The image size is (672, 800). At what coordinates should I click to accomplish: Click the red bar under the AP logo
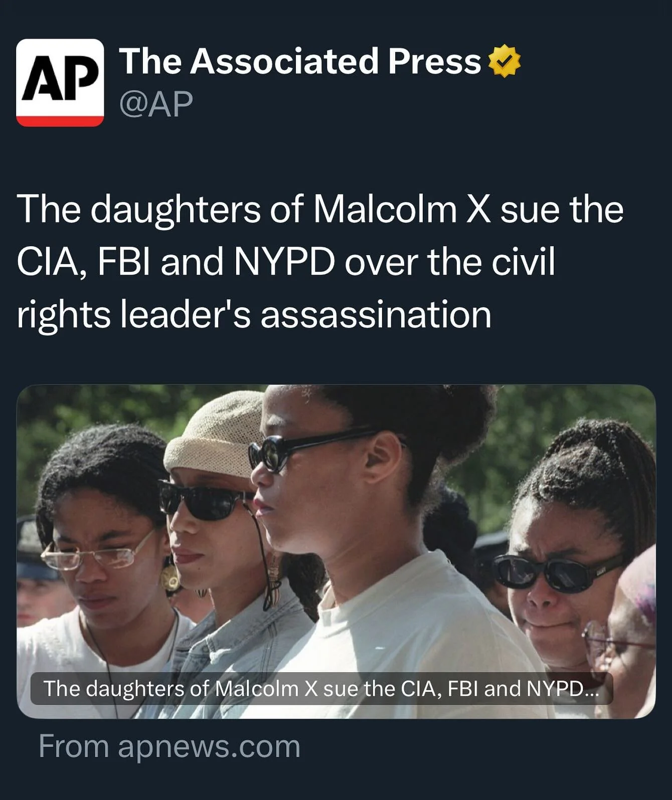[x=60, y=121]
